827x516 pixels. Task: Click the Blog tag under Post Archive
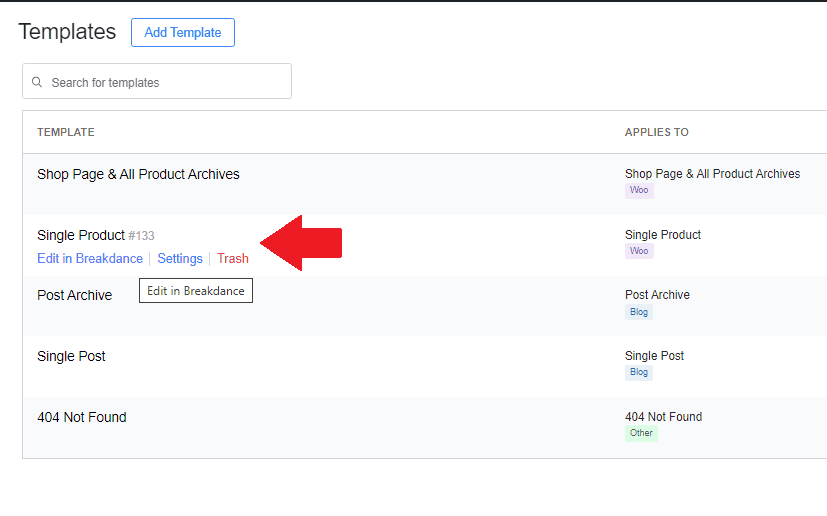click(x=639, y=312)
